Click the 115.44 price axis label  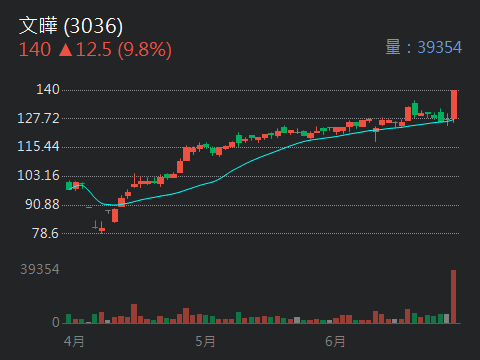[x=38, y=146]
